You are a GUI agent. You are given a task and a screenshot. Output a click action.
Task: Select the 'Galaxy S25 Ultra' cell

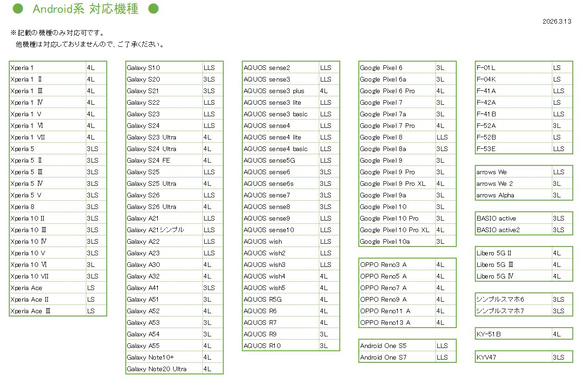[x=164, y=183]
